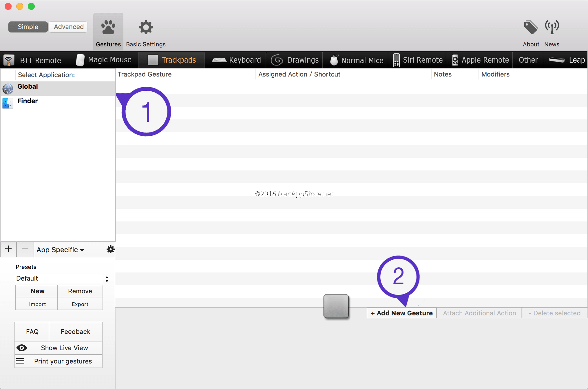
Task: Switch to the Keyboard tab
Action: [x=235, y=60]
